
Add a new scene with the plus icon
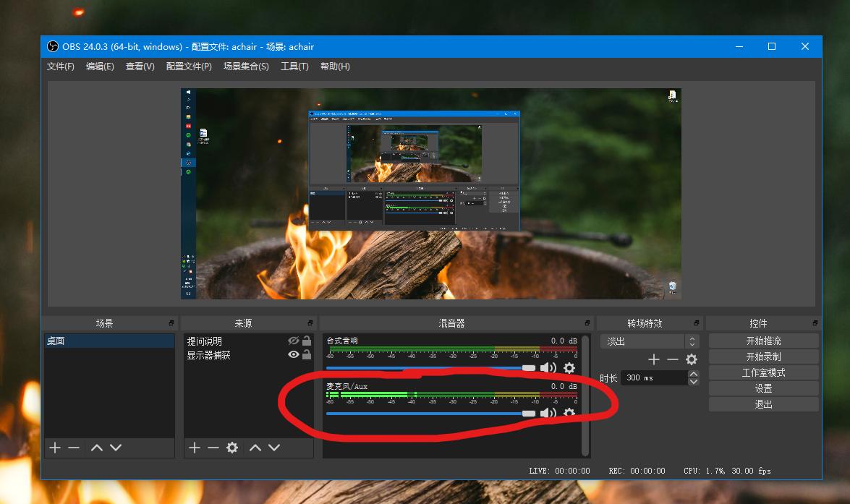[x=54, y=448]
